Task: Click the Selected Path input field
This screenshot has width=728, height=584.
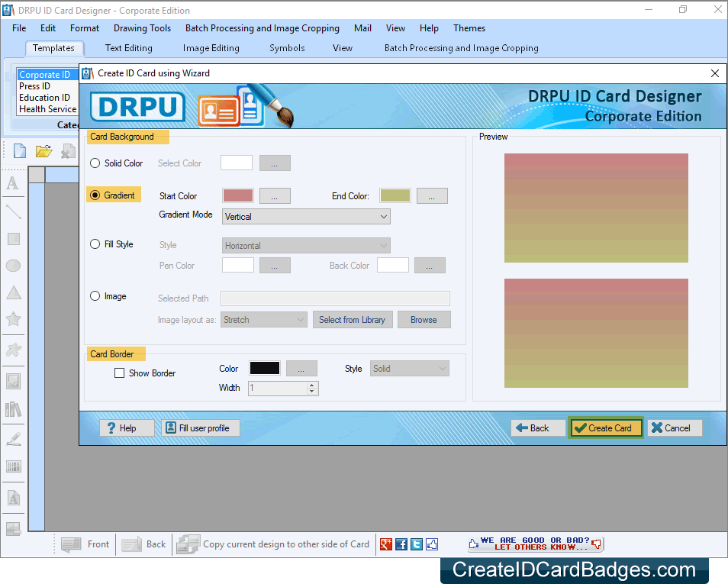Action: click(x=335, y=298)
